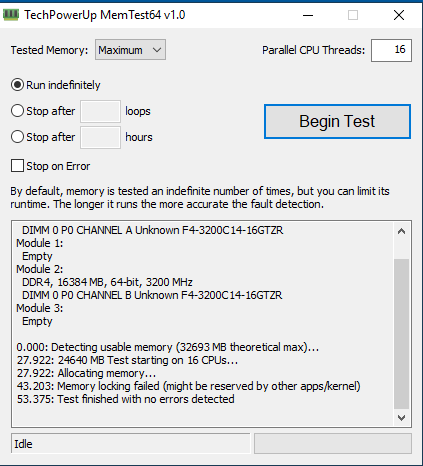Screen dimensions: 423x466
Task: Click the Test finished log line
Action: [x=126, y=399]
